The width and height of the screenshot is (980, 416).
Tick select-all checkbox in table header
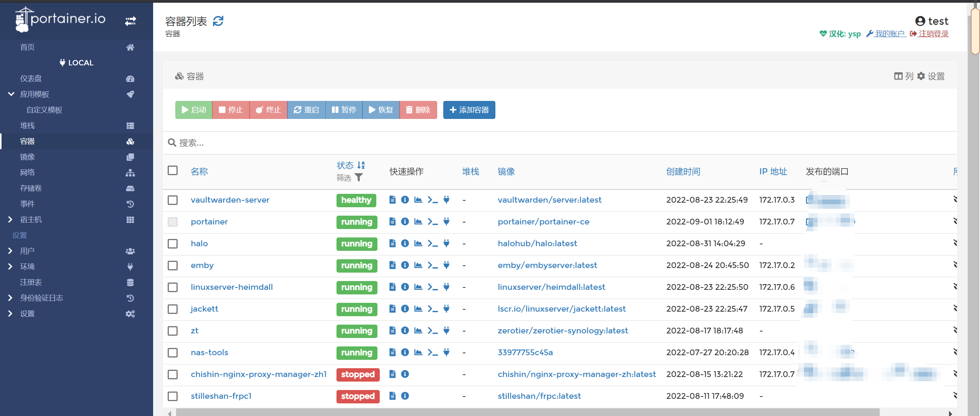pyautogui.click(x=173, y=170)
